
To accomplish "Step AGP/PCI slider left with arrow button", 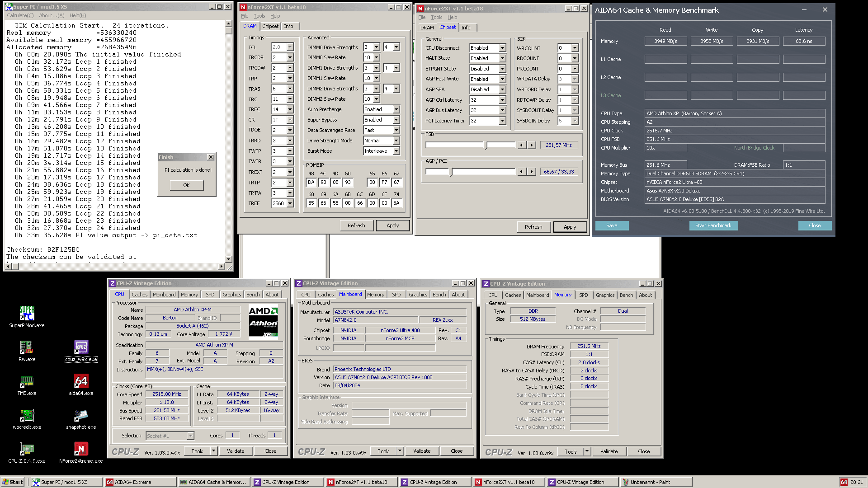I will click(522, 172).
